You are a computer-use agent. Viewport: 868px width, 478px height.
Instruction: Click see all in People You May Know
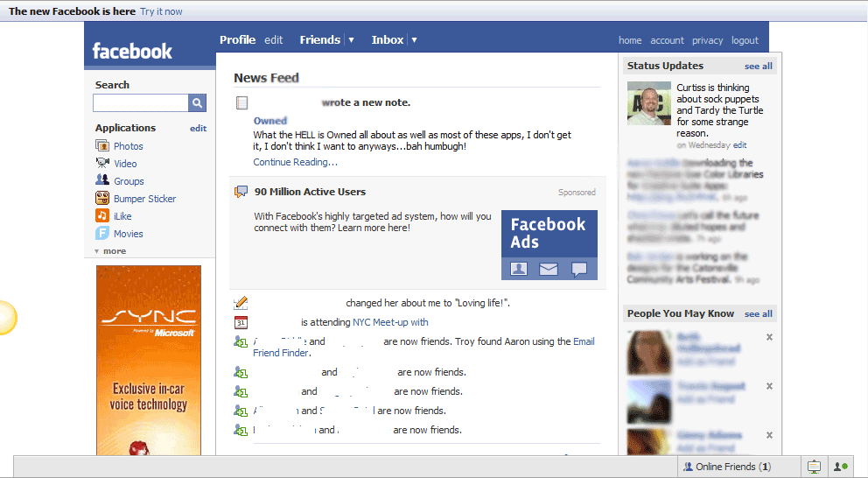coord(759,314)
